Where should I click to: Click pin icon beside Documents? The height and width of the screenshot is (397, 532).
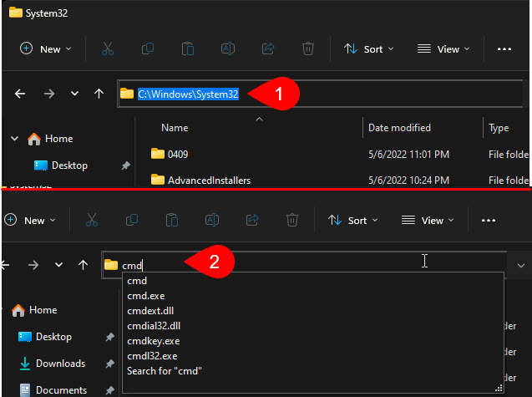[x=109, y=389]
